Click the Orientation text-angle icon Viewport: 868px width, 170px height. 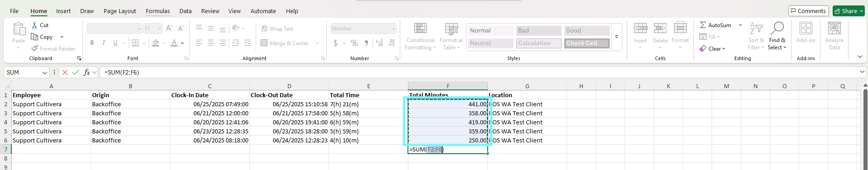click(x=236, y=28)
